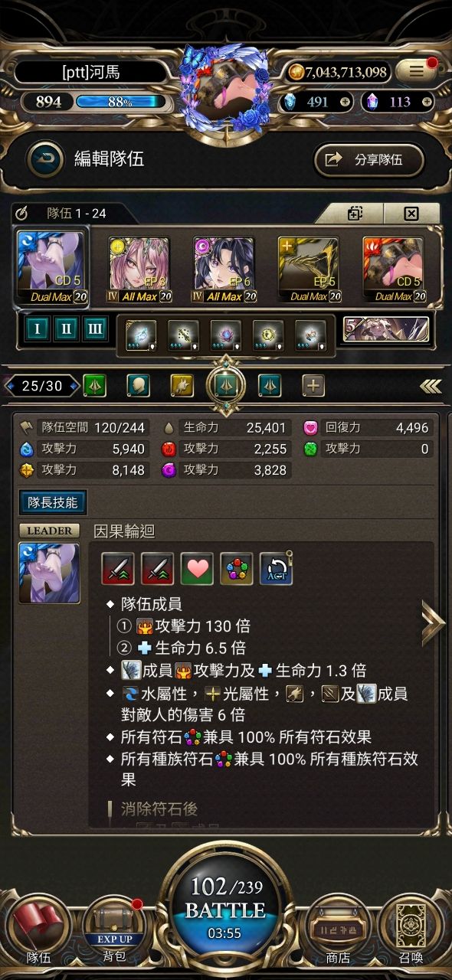Select the first craft icon under the team
Image resolution: width=452 pixels, height=980 pixels.
click(x=141, y=335)
